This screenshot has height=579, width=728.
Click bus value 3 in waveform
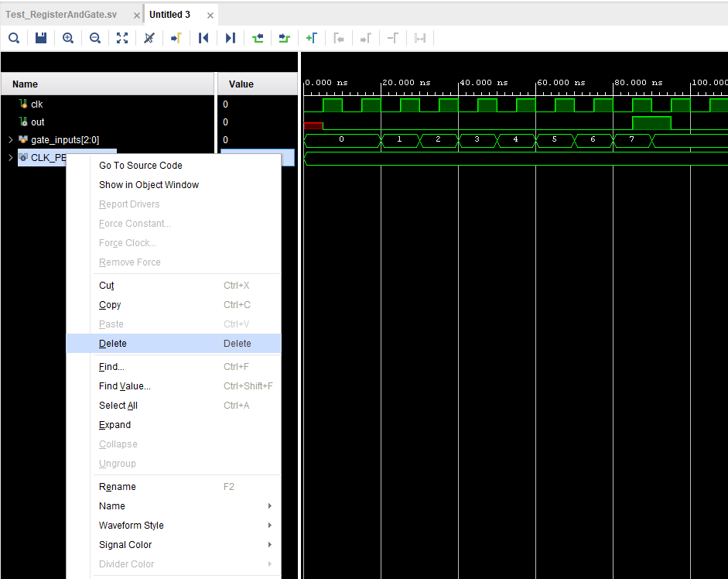tap(477, 139)
